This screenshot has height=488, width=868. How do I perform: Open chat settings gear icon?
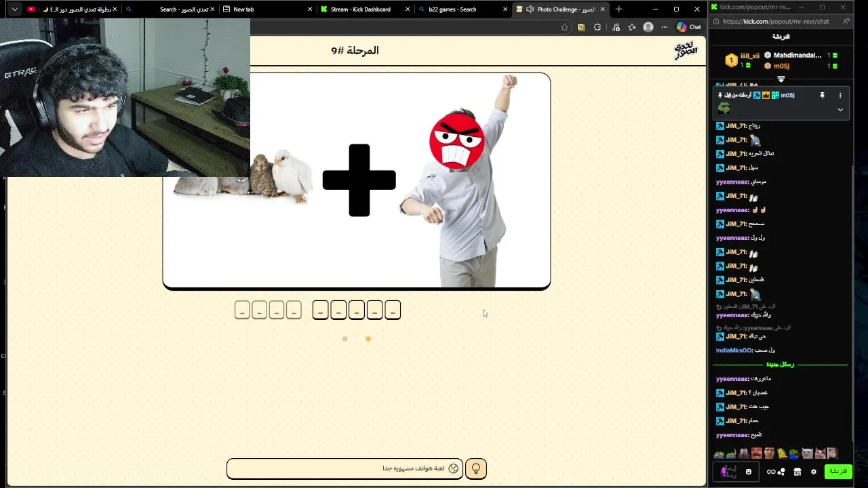coord(814,472)
